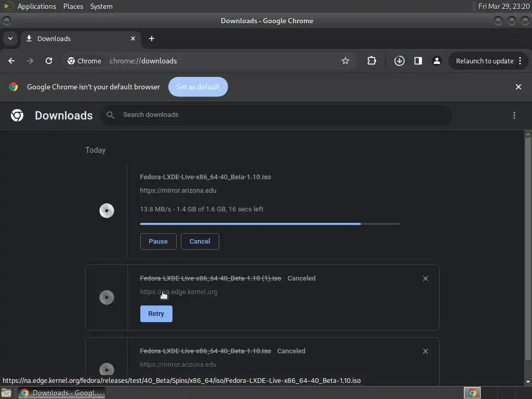Cancel the active Fedora ISO download
The height and width of the screenshot is (399, 532).
pos(200,242)
